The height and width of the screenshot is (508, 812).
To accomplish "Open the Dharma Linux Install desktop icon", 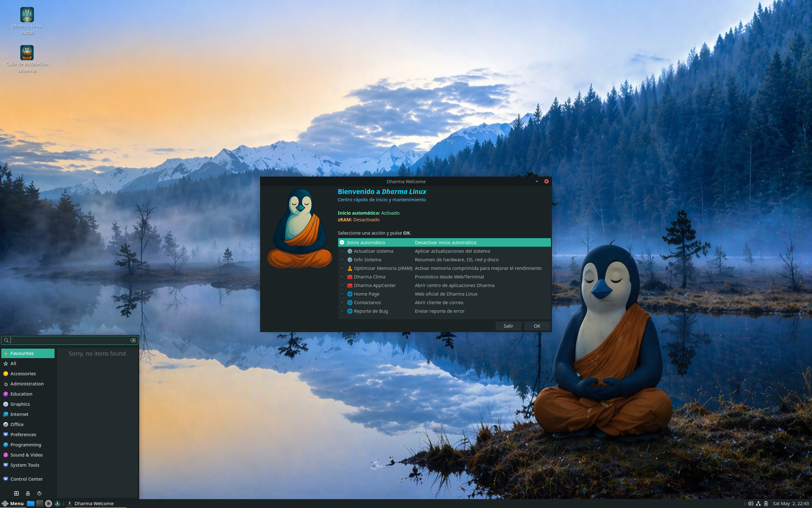I will coord(27,21).
